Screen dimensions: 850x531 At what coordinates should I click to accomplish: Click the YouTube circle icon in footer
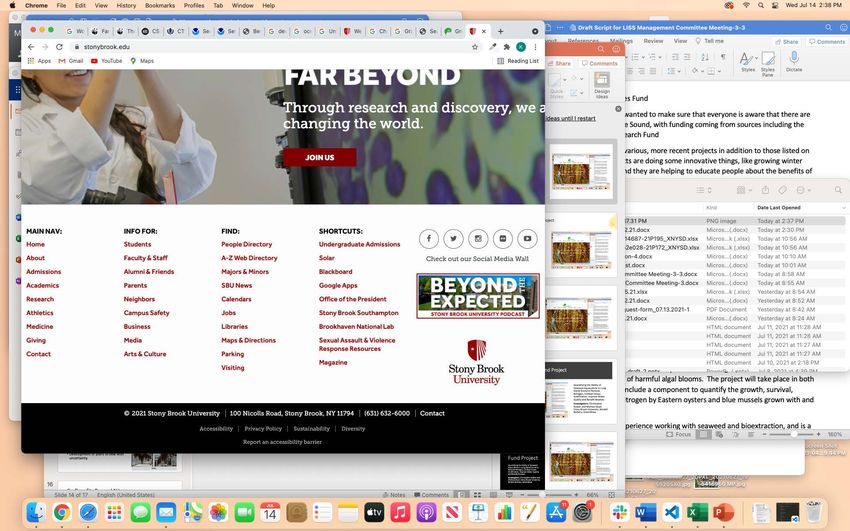pyautogui.click(x=527, y=238)
